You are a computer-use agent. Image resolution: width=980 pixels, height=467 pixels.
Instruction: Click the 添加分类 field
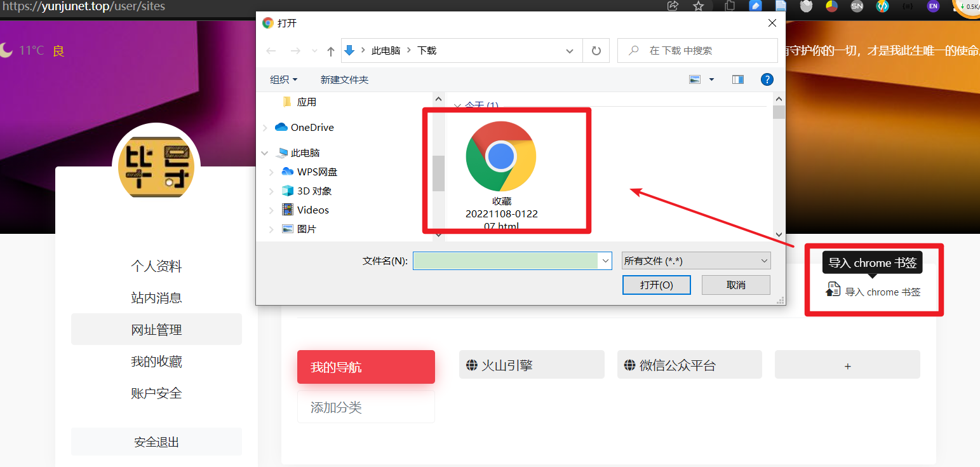pyautogui.click(x=366, y=407)
